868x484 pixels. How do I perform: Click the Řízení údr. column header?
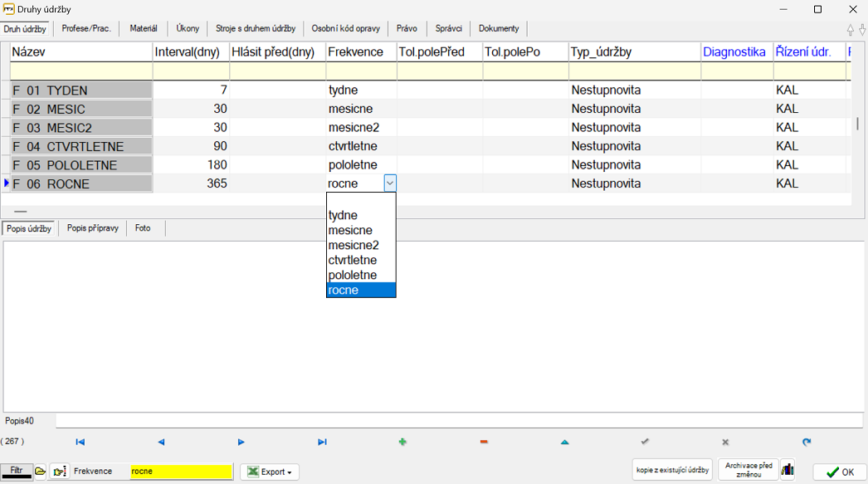click(809, 52)
